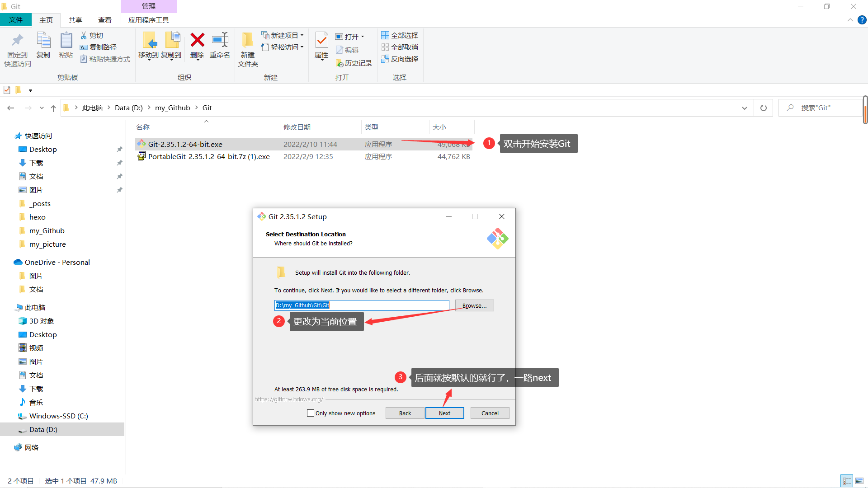The width and height of the screenshot is (868, 488).
Task: Select hexo folder in quick access
Action: click(38, 217)
